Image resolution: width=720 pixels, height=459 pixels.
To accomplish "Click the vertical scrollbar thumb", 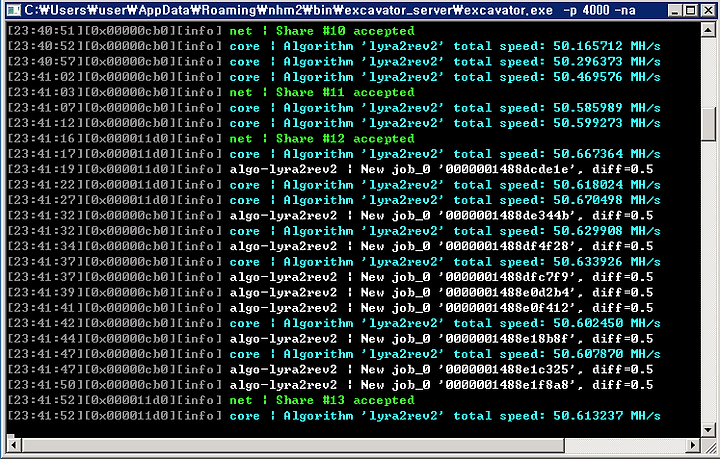I will (x=708, y=124).
